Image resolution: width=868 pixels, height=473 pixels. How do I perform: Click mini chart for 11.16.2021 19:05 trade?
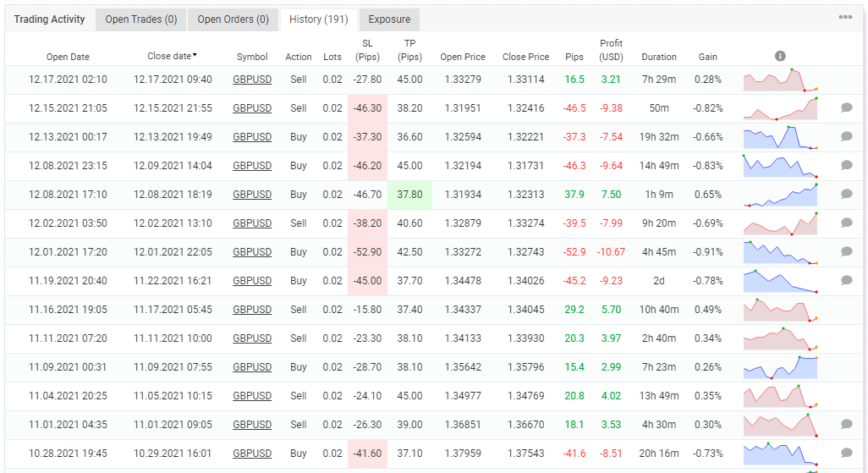tap(780, 311)
